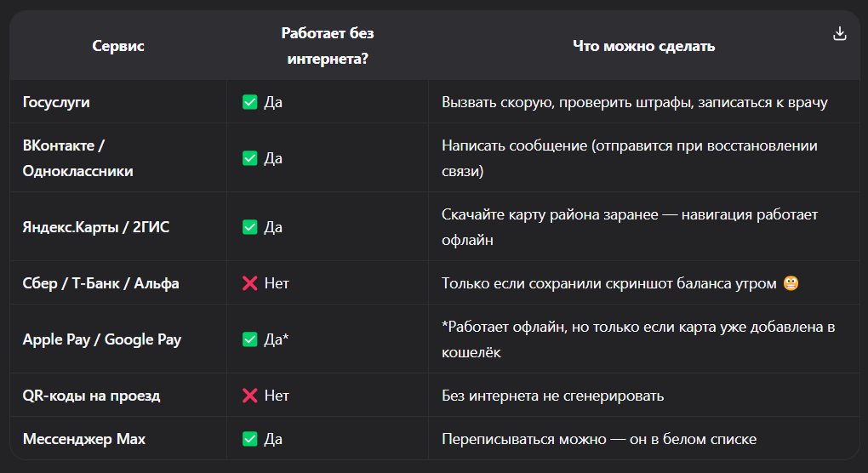Click the download table icon
Screen dimensions: 868x473
(840, 34)
